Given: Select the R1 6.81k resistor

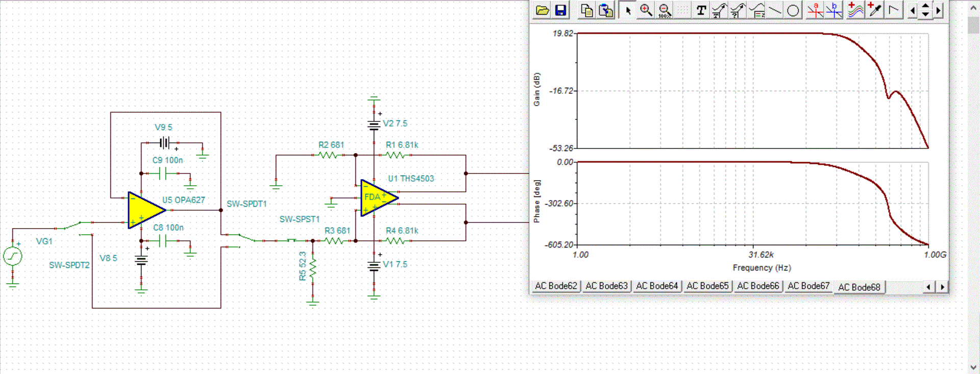Looking at the screenshot, I should click(x=396, y=155).
